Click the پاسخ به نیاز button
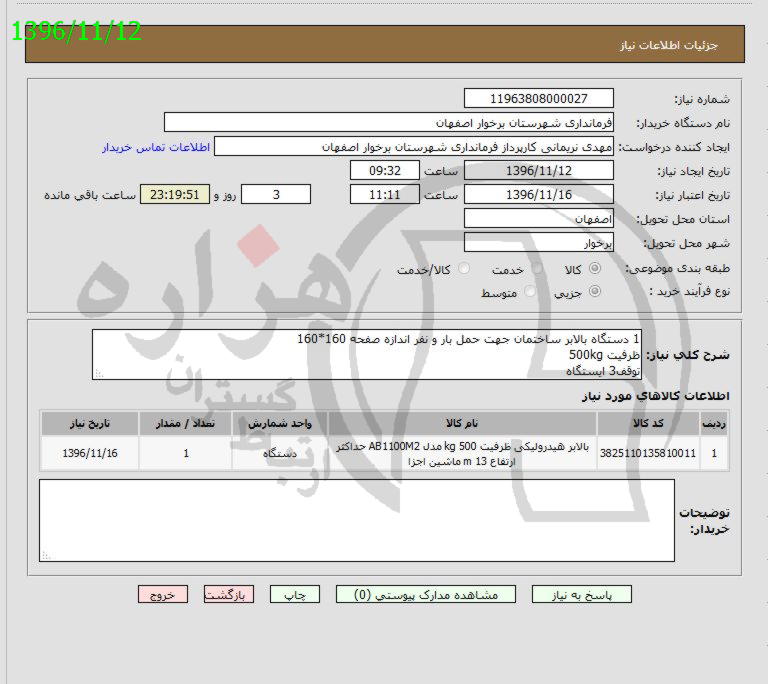 (x=581, y=594)
